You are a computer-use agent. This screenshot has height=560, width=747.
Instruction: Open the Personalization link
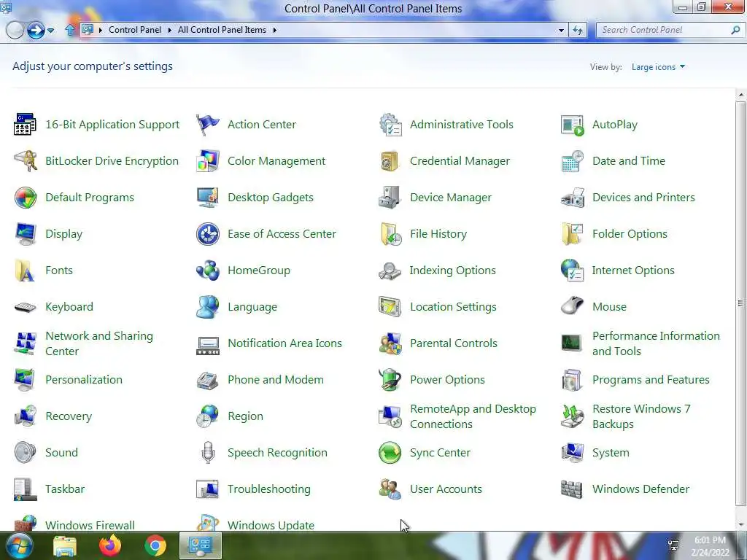[84, 379]
